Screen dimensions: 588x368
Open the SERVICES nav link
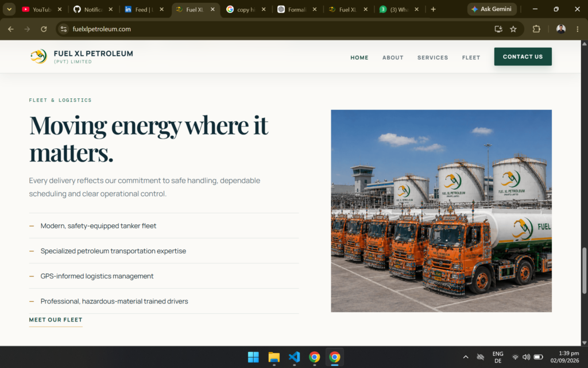point(433,57)
